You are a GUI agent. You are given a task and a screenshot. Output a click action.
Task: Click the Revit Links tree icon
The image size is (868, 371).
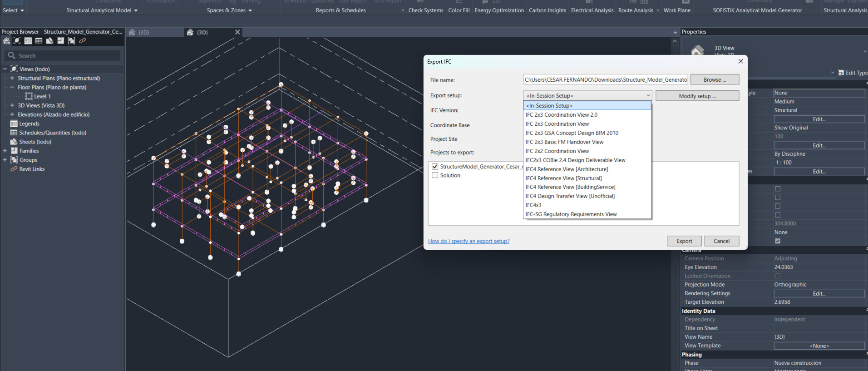tap(14, 169)
